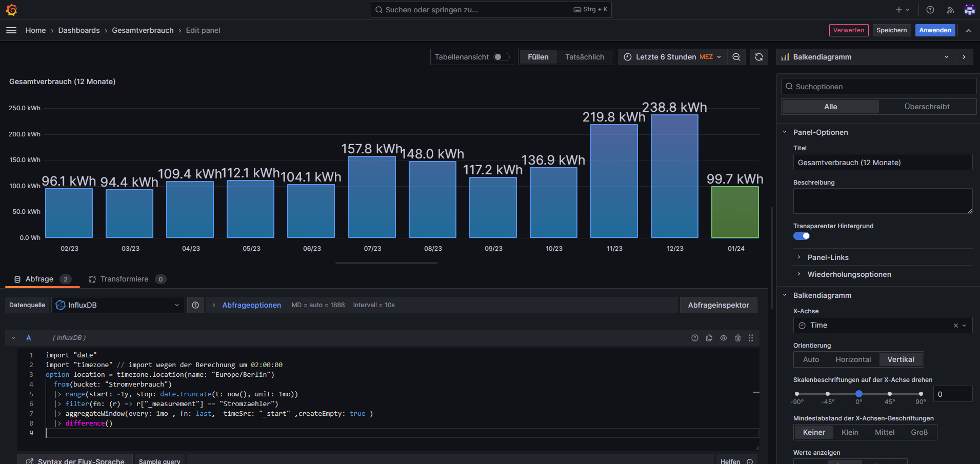Click the Anwenden button
The image size is (980, 464).
[x=935, y=30]
